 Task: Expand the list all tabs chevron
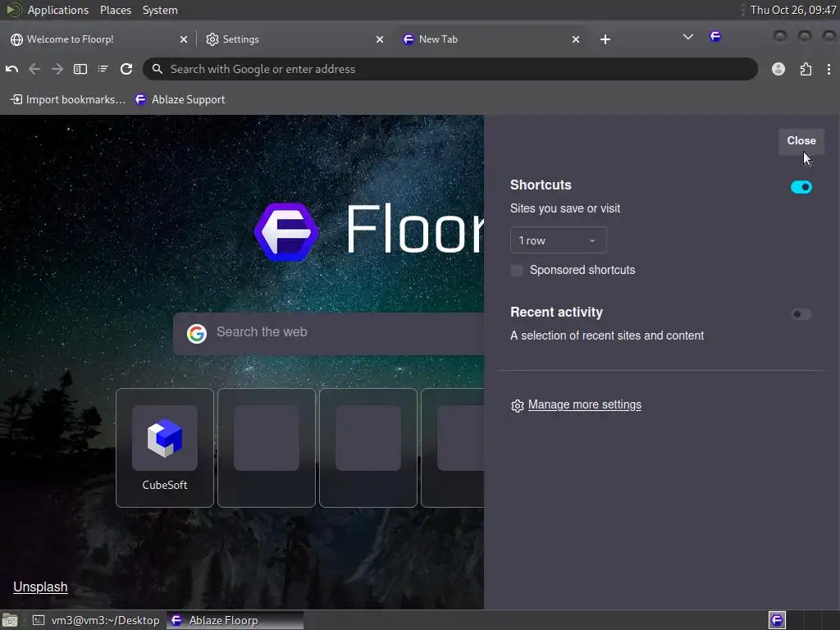point(688,36)
